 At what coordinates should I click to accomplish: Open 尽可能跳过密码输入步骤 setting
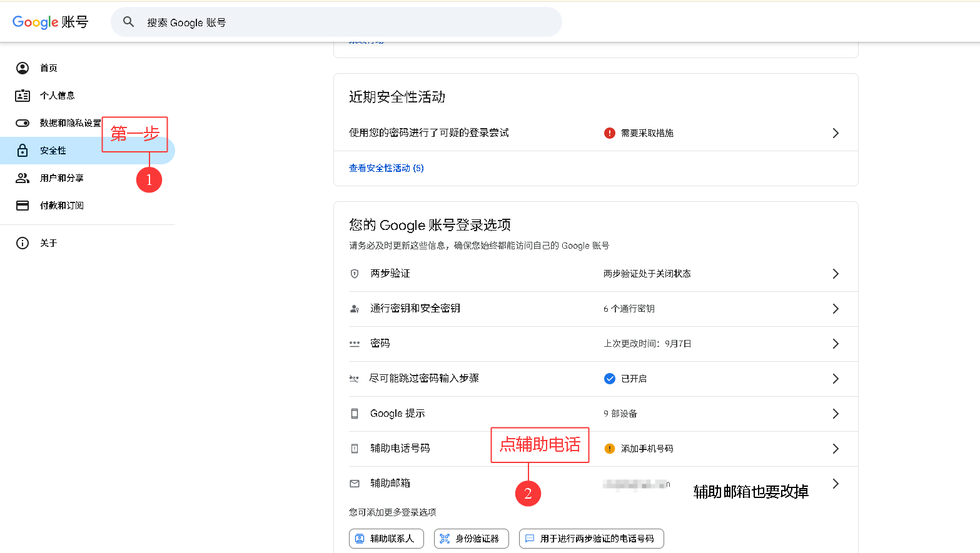click(424, 379)
